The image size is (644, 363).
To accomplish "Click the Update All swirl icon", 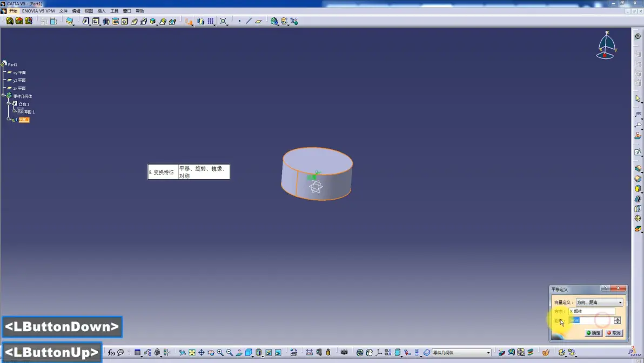I will pos(360,352).
